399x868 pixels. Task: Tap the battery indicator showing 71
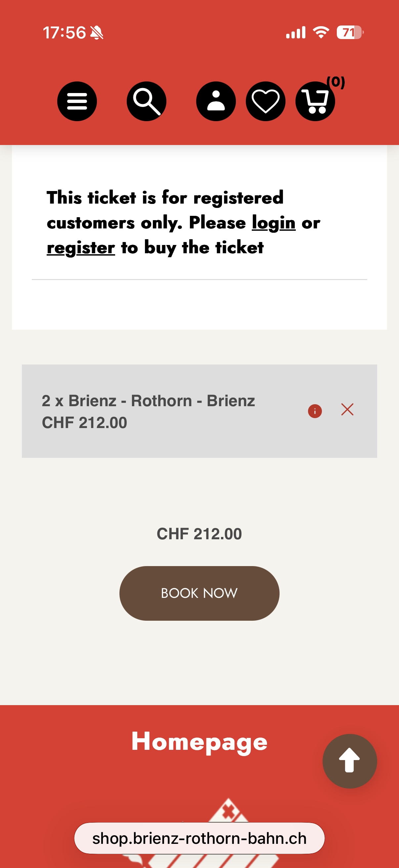pyautogui.click(x=350, y=33)
